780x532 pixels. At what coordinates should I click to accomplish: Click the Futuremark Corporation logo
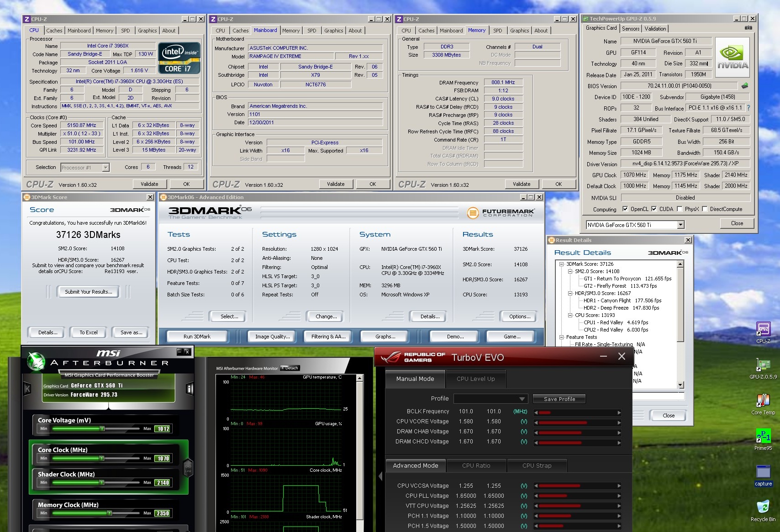coord(501,213)
